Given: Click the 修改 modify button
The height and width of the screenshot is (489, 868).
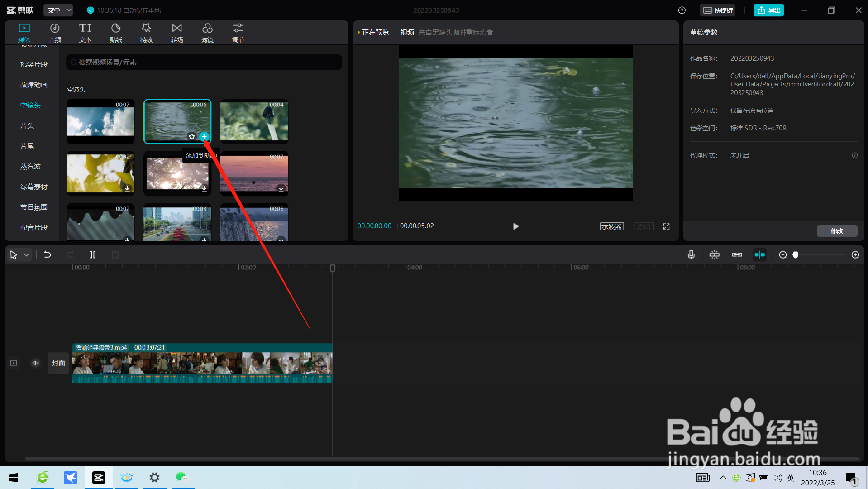Looking at the screenshot, I should point(837,231).
